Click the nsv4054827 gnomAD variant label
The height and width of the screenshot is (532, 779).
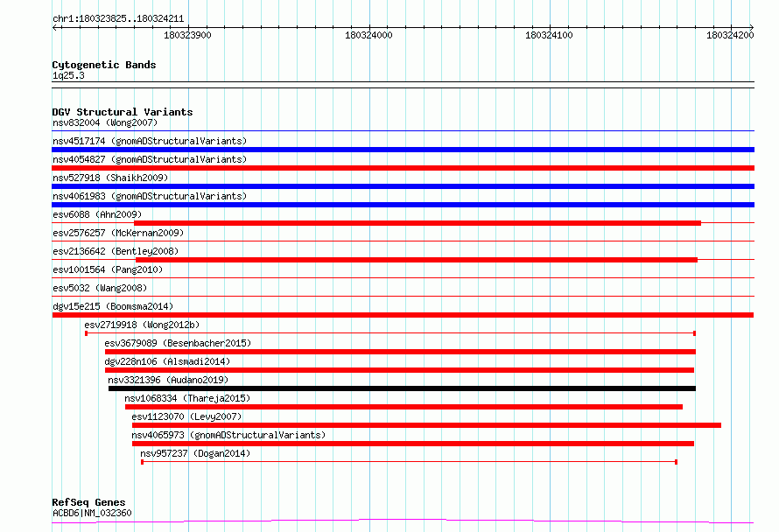tap(150, 159)
